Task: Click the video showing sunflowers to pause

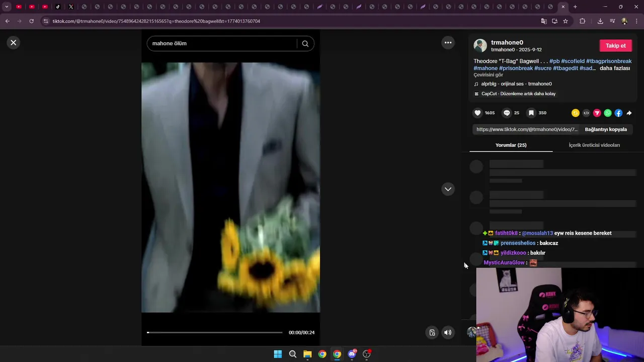Action: click(230, 188)
